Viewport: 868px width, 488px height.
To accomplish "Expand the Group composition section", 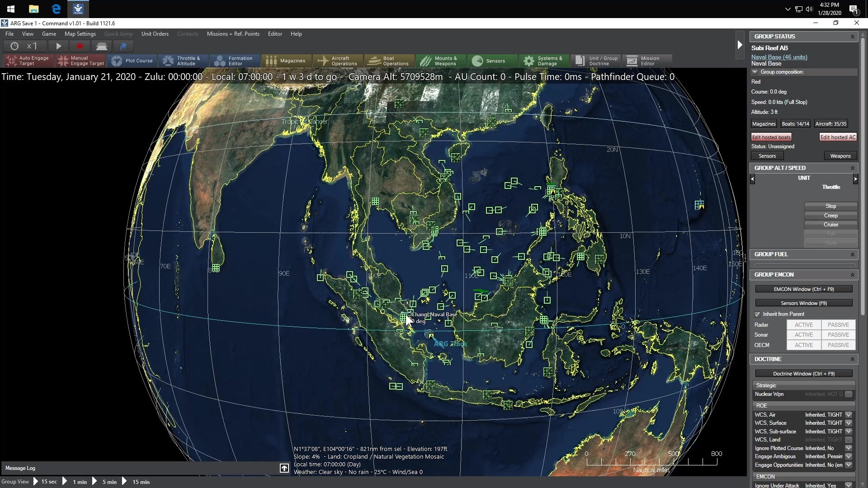I will (755, 72).
